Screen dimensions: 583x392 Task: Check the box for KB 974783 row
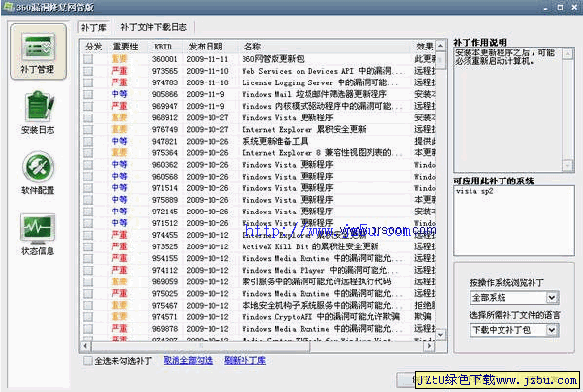coord(88,82)
